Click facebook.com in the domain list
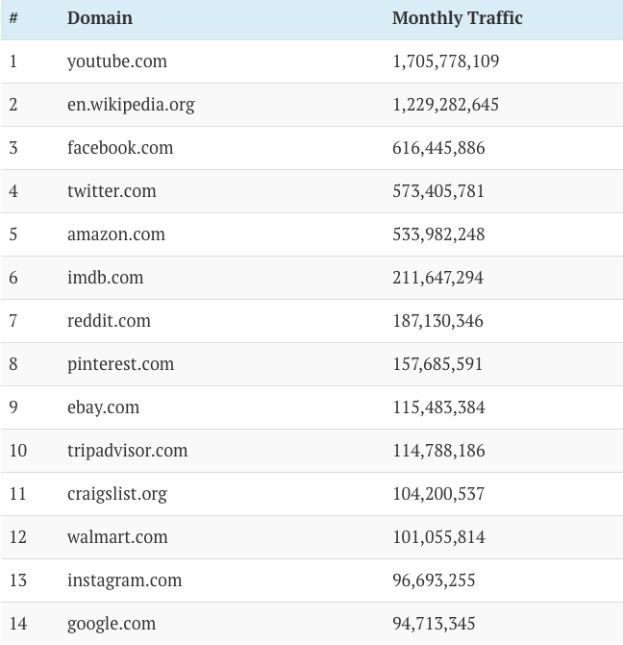 [x=120, y=148]
